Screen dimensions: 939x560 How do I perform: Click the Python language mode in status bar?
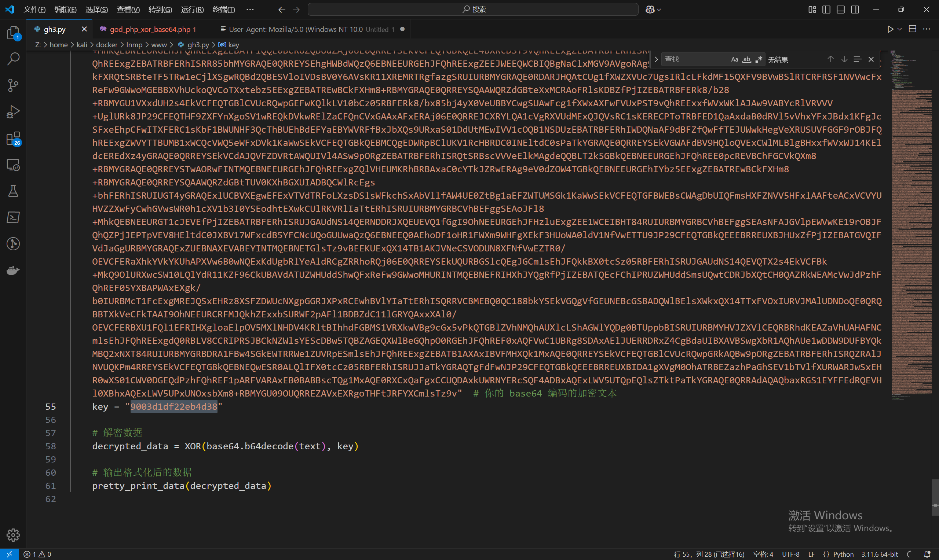point(843,554)
